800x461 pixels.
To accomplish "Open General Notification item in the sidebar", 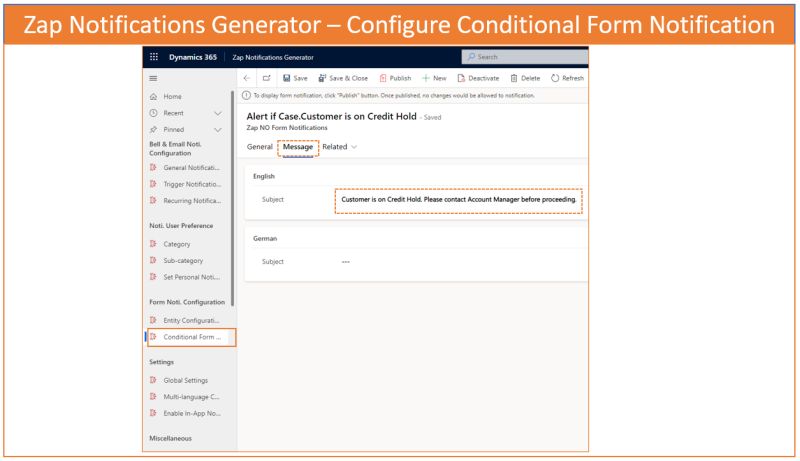I will pos(191,168).
